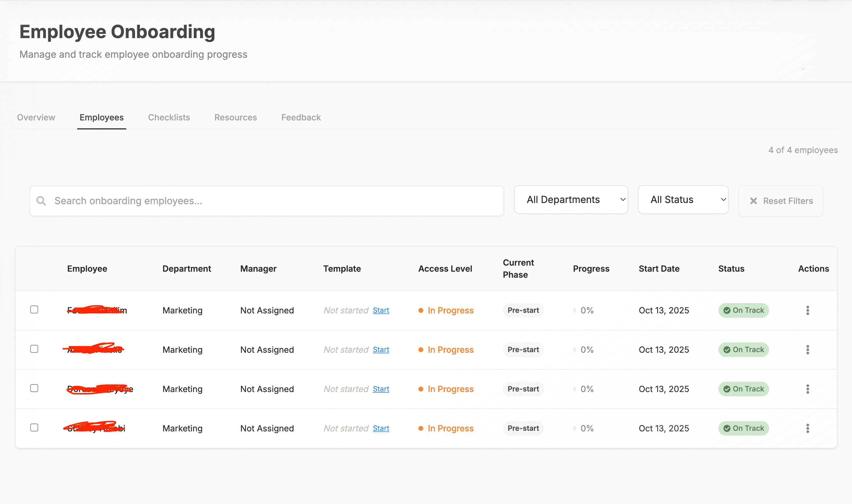This screenshot has height=504, width=852.
Task: Click the Start link on the first row
Action: coord(381,310)
